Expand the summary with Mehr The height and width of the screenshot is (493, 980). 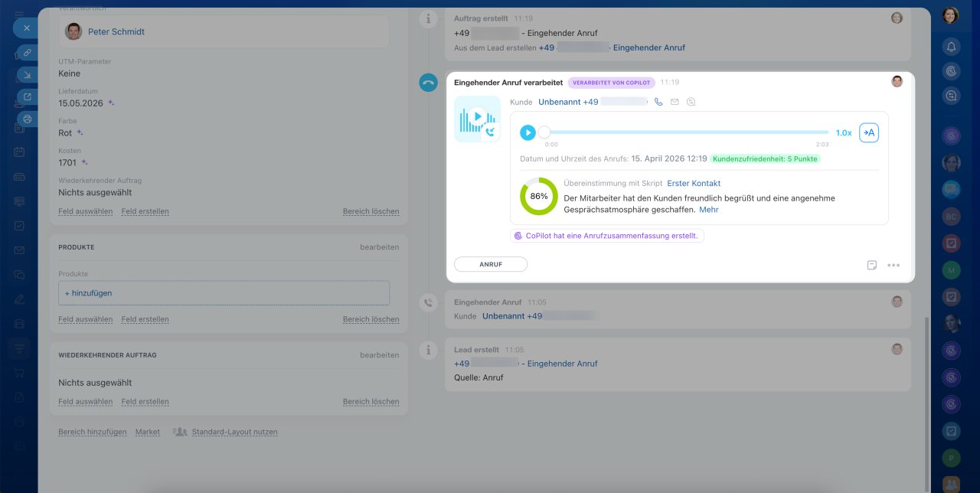[x=708, y=209]
